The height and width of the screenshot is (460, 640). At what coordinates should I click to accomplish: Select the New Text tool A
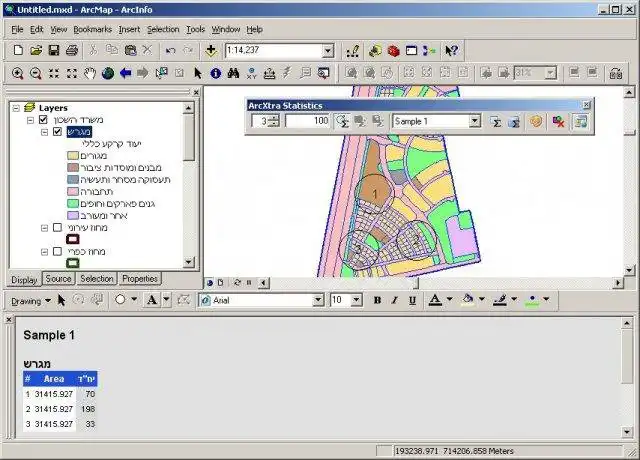coord(152,300)
